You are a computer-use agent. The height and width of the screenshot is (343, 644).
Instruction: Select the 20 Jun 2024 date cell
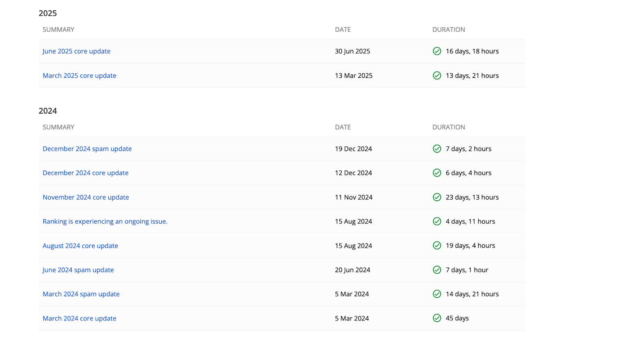353,270
